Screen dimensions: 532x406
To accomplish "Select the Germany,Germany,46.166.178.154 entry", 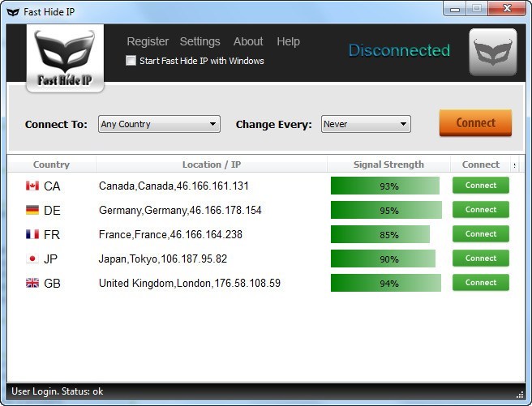I will 180,210.
